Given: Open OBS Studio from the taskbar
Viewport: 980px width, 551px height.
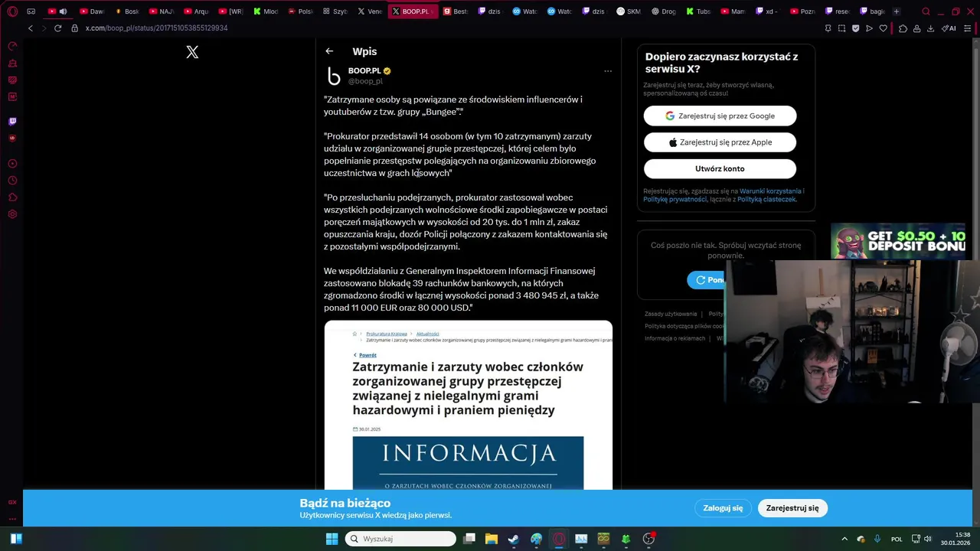Looking at the screenshot, I should coord(648,539).
